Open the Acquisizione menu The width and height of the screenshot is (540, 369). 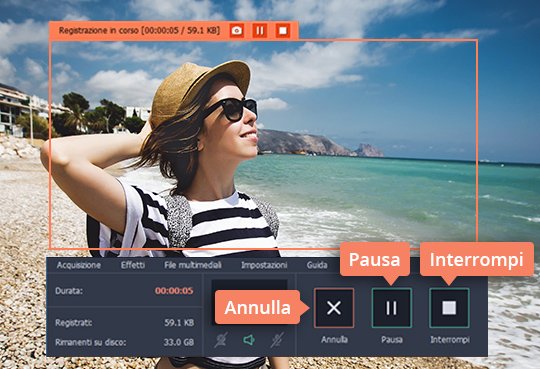coord(79,265)
